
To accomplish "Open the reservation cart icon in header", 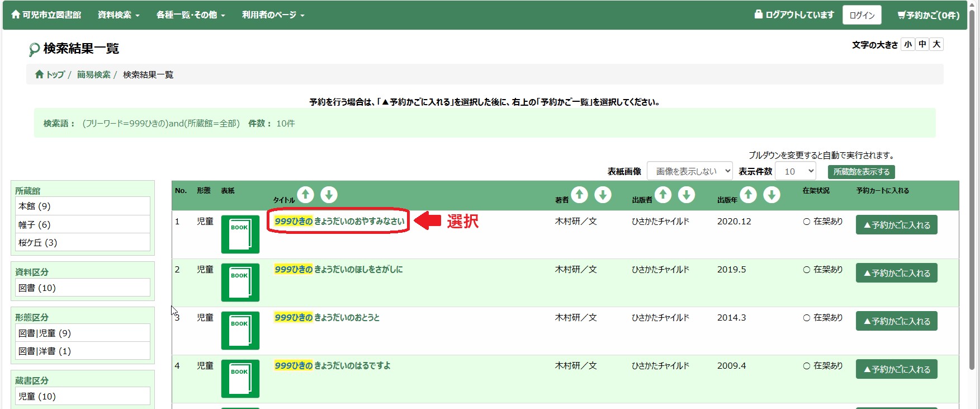I will coord(928,15).
